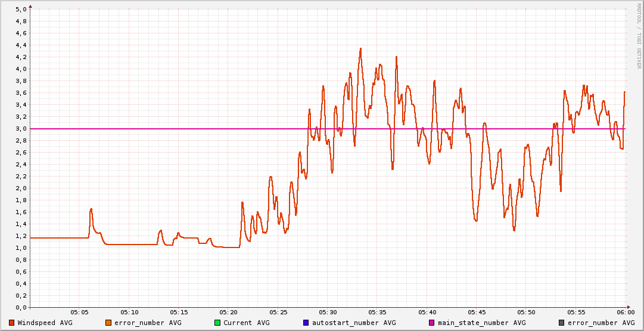The image size is (644, 331).
Task: Click the 0,0 value on y-axis
Action: tap(21, 308)
